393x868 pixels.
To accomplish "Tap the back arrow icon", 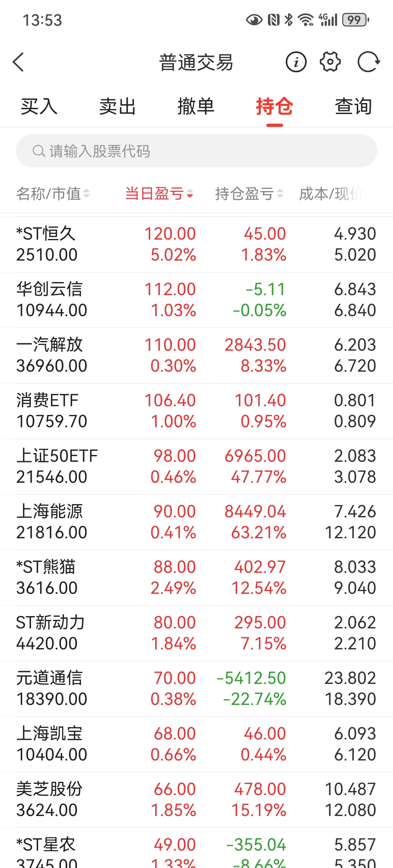I will point(18,62).
